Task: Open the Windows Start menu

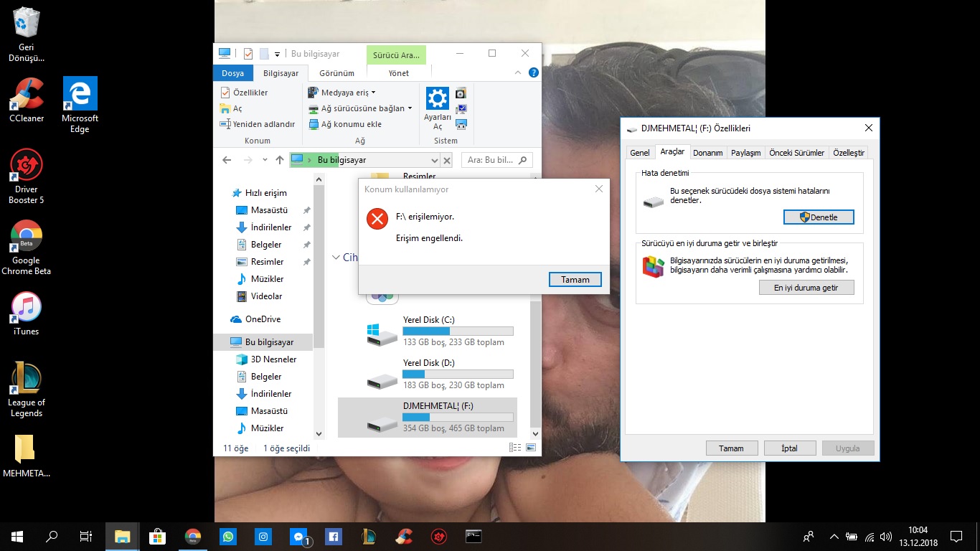Action: [x=17, y=536]
